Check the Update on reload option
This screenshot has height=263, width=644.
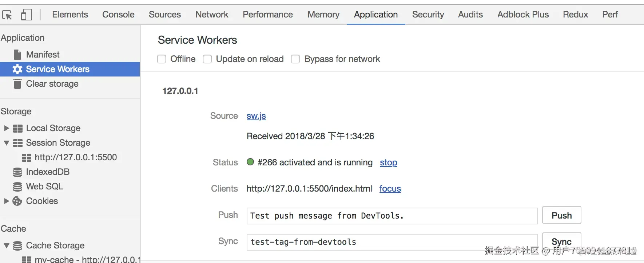coord(207,59)
